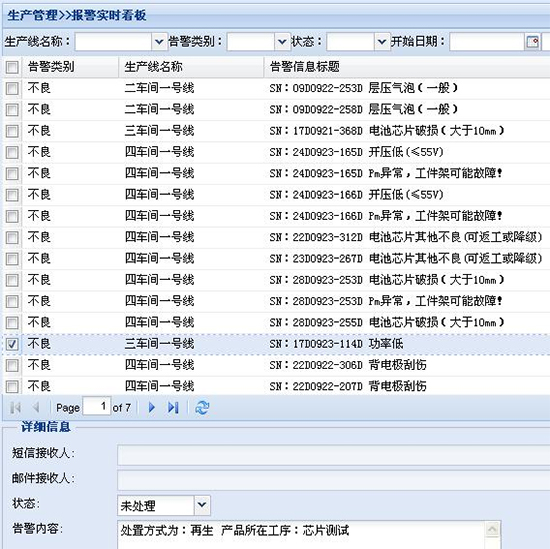Jump to last page of results
The height and width of the screenshot is (549, 550).
[x=173, y=408]
